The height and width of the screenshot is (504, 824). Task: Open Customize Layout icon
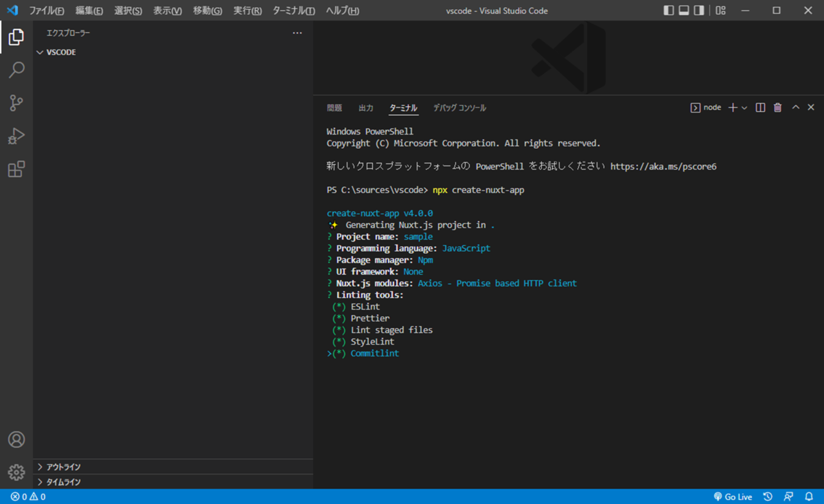pos(720,10)
